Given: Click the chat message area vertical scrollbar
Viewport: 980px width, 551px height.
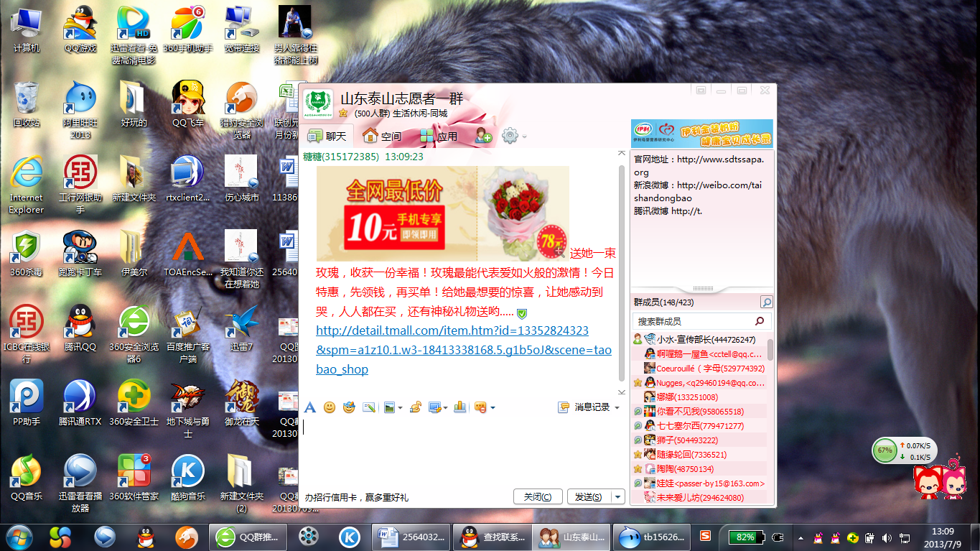Looking at the screenshot, I should (x=622, y=273).
